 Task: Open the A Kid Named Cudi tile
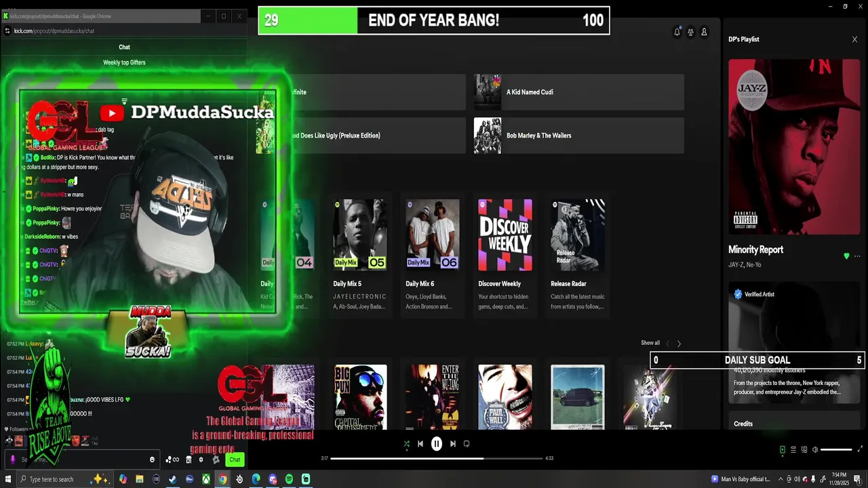tap(578, 92)
